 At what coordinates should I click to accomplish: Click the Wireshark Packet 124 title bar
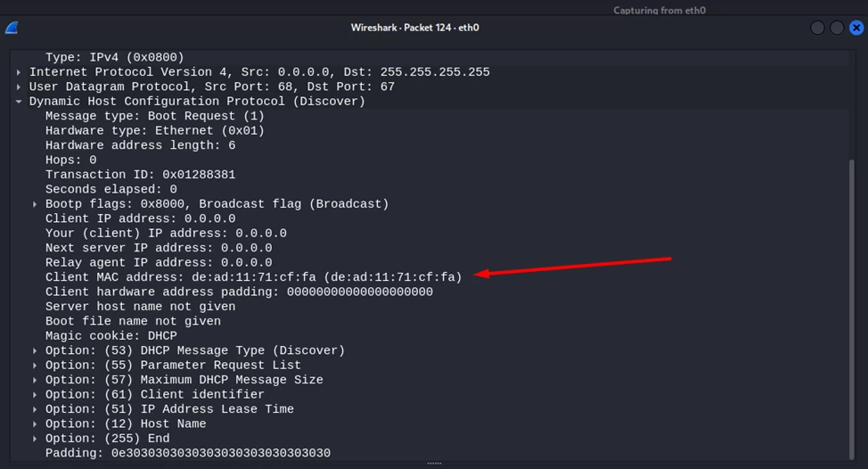pos(414,28)
